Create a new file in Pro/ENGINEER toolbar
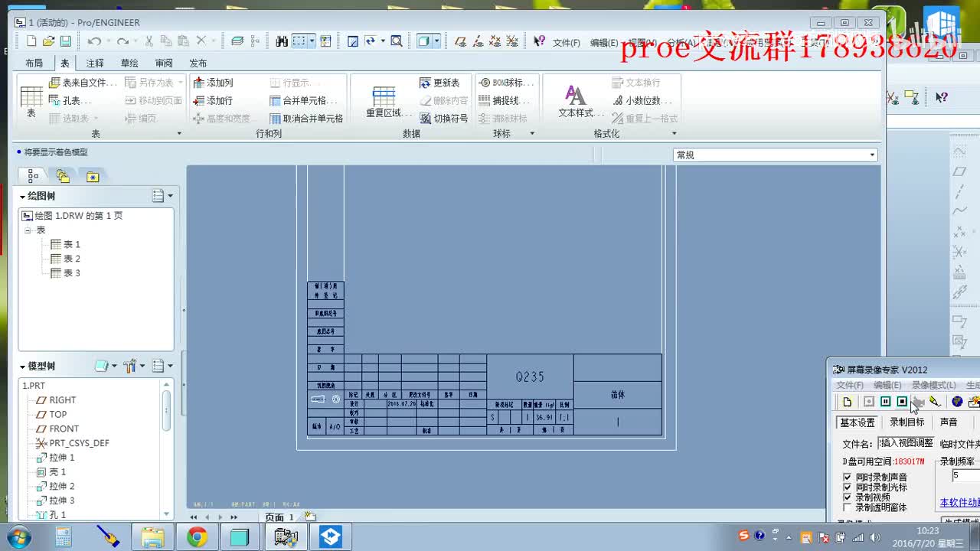 tap(31, 41)
